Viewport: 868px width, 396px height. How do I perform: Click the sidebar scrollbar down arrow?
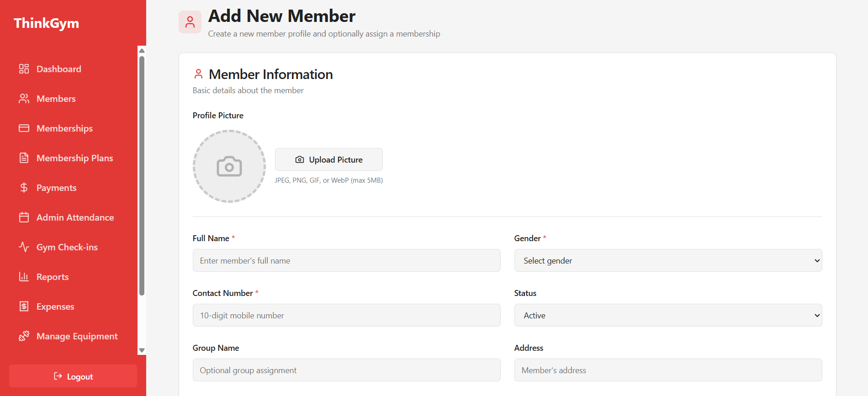[x=142, y=350]
